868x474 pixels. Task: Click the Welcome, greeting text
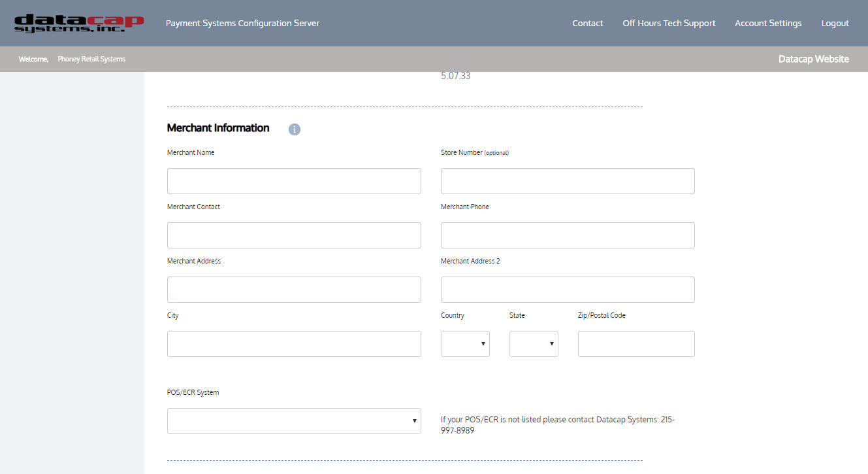point(33,59)
